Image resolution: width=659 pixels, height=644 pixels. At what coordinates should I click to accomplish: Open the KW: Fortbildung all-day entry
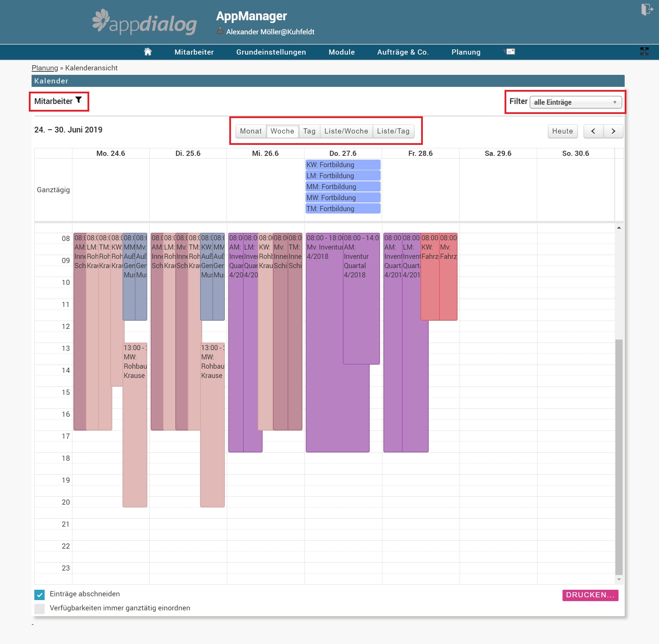tap(343, 165)
